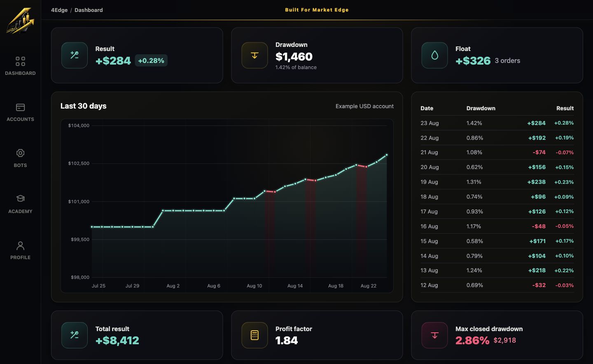Select the 23 Aug table row

[x=497, y=123]
